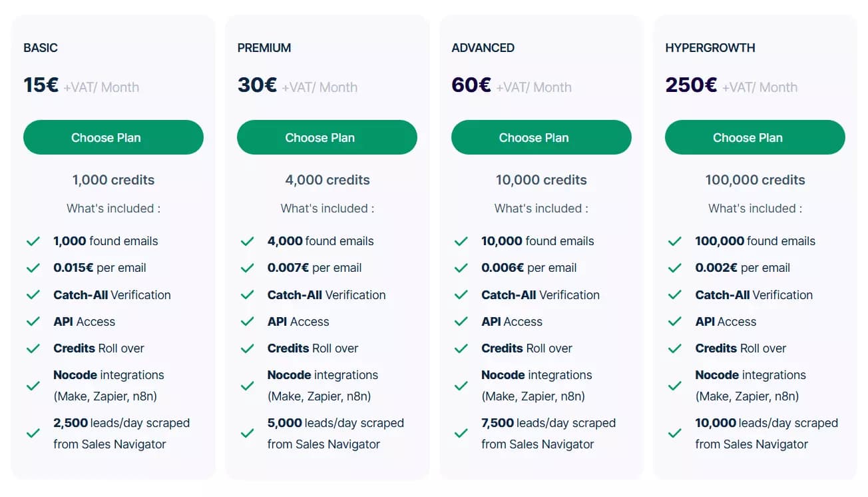Click checkmark next to 100,000 found emails
868x497 pixels.
click(675, 241)
